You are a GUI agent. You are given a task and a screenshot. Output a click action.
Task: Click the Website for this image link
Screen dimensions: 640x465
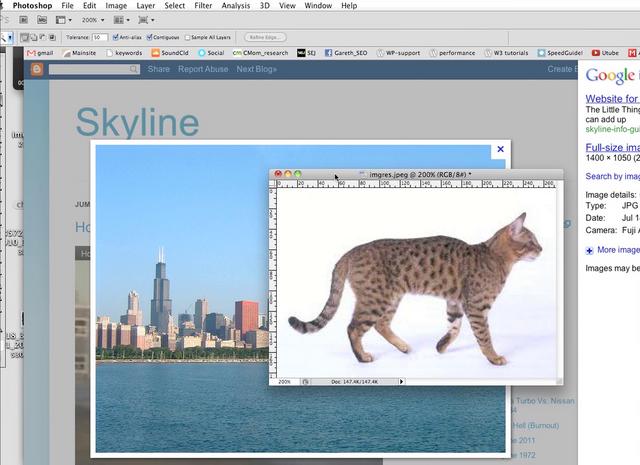pos(613,99)
